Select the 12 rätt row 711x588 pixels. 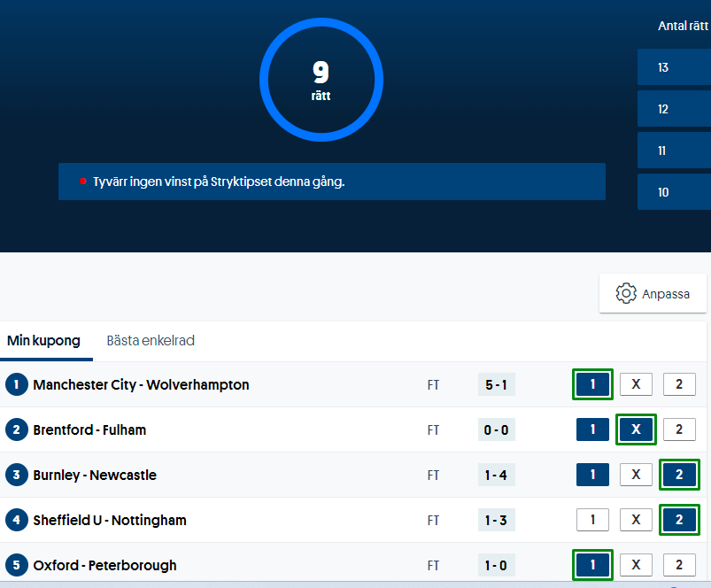pos(673,109)
